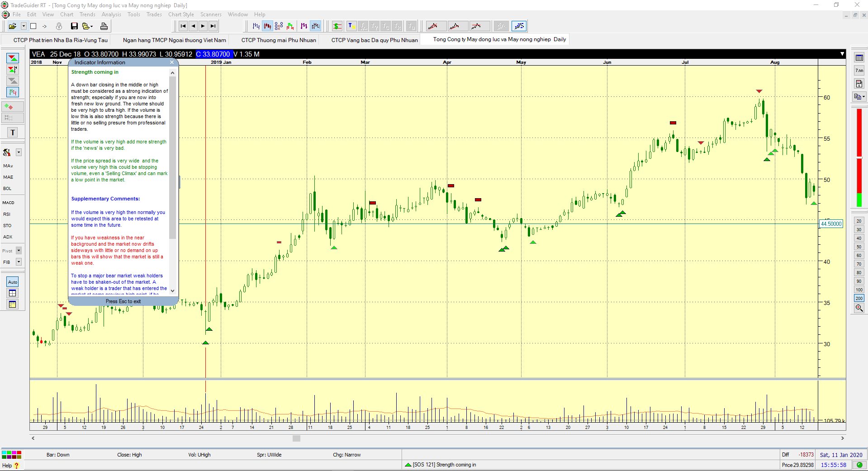Viewport: 868px width, 471px height.
Task: Click the magnifier zoom icon on right panel
Action: 859,308
